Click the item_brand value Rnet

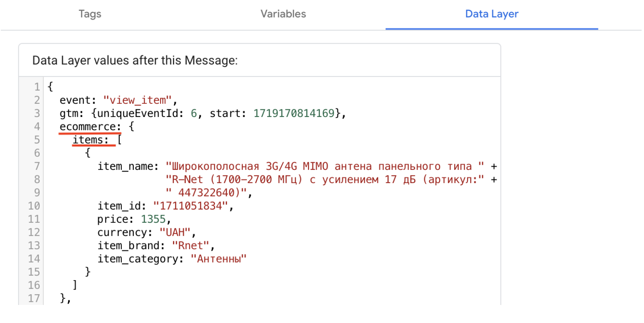191,246
